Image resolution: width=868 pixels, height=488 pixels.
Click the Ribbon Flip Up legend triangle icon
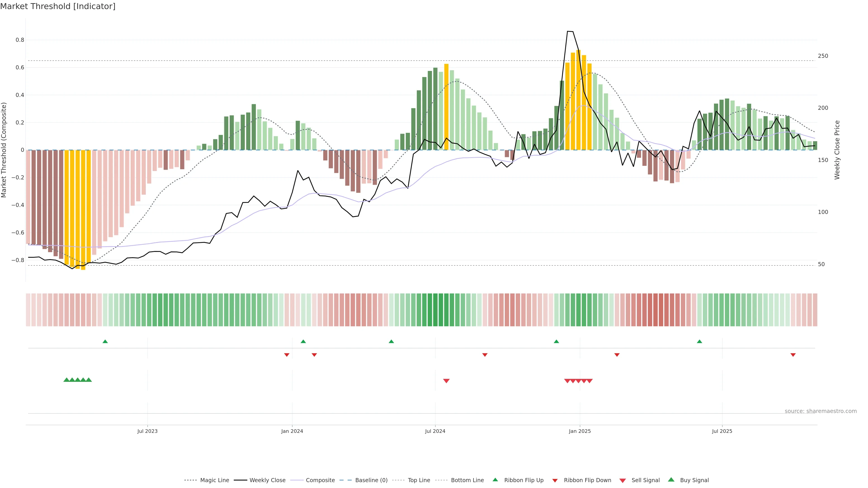pos(495,480)
